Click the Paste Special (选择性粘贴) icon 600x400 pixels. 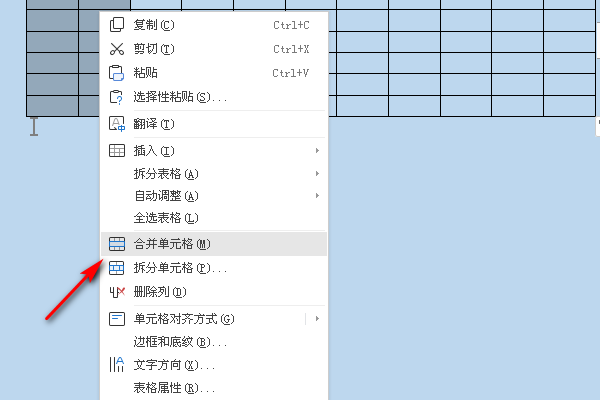pos(117,97)
